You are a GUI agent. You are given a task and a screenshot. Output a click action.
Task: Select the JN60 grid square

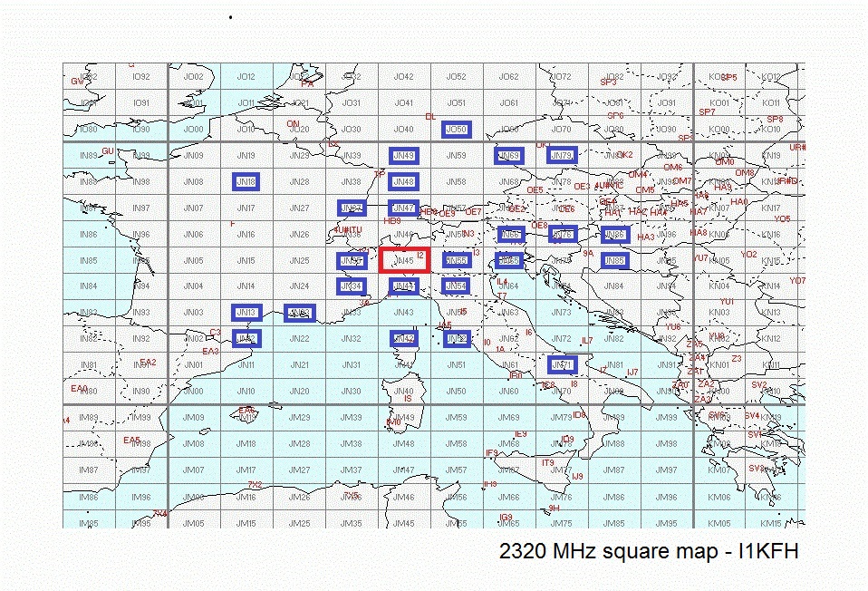click(x=508, y=391)
